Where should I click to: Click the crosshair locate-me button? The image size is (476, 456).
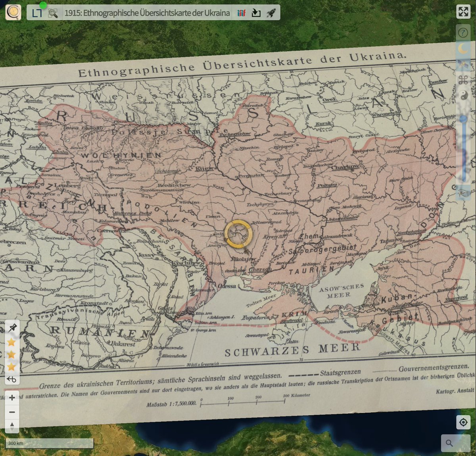tap(463, 422)
